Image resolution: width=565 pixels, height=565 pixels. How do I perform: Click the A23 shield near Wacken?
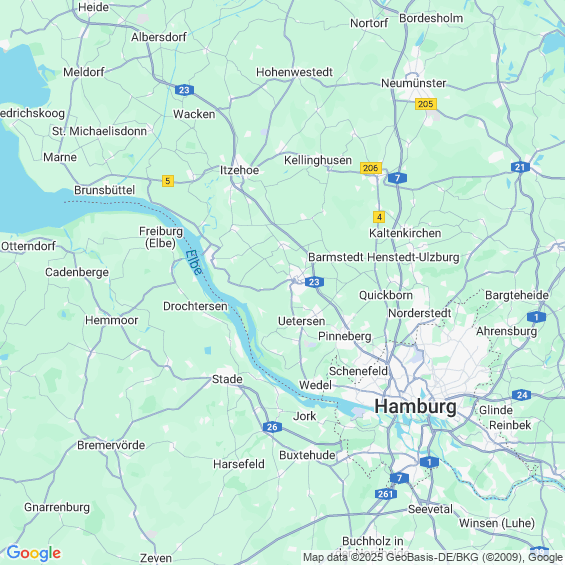[184, 90]
